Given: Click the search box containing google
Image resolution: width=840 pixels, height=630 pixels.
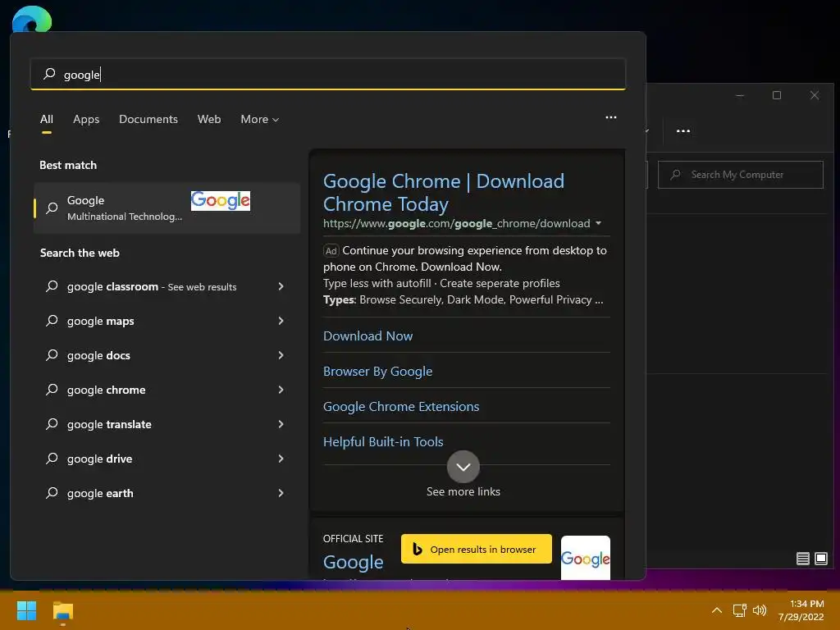Looking at the screenshot, I should pos(328,74).
